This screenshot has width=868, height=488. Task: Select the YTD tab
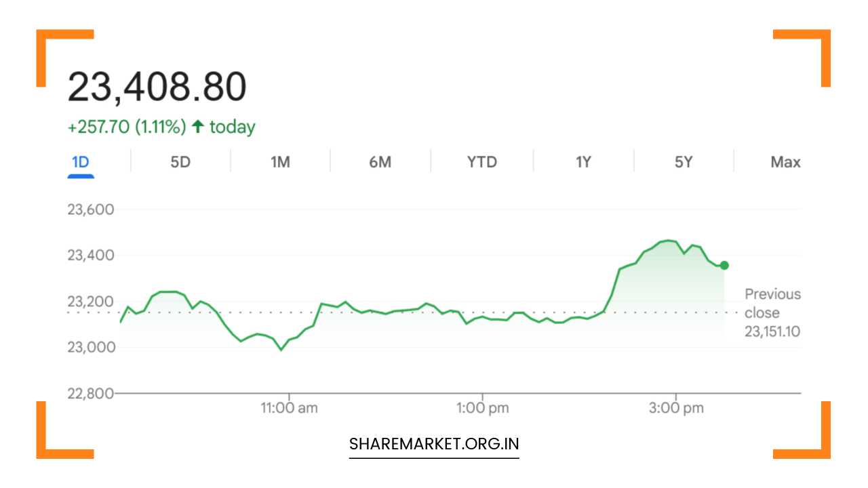[482, 162]
